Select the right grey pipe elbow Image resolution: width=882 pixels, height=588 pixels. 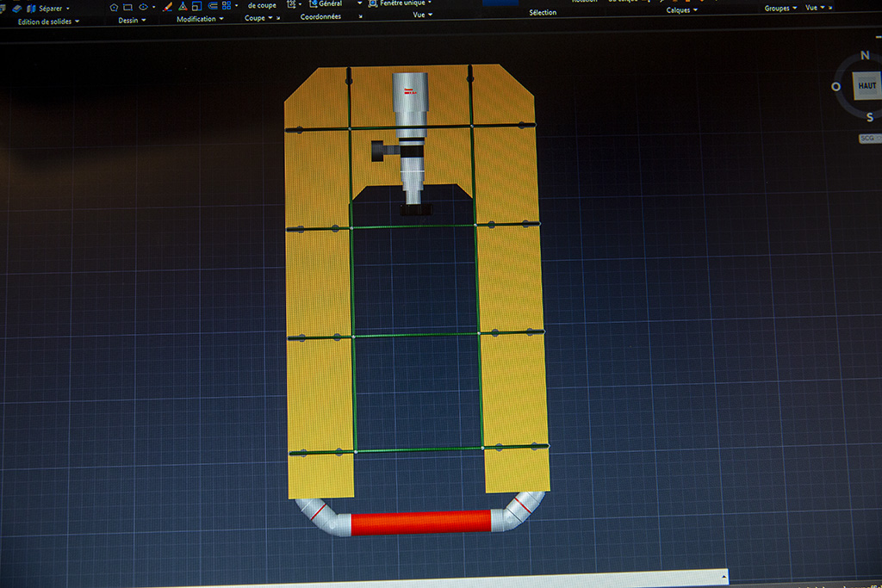point(517,511)
